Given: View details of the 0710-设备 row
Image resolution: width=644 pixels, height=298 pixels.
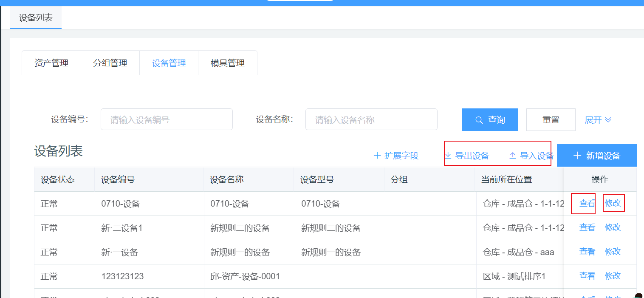Looking at the screenshot, I should (x=587, y=203).
